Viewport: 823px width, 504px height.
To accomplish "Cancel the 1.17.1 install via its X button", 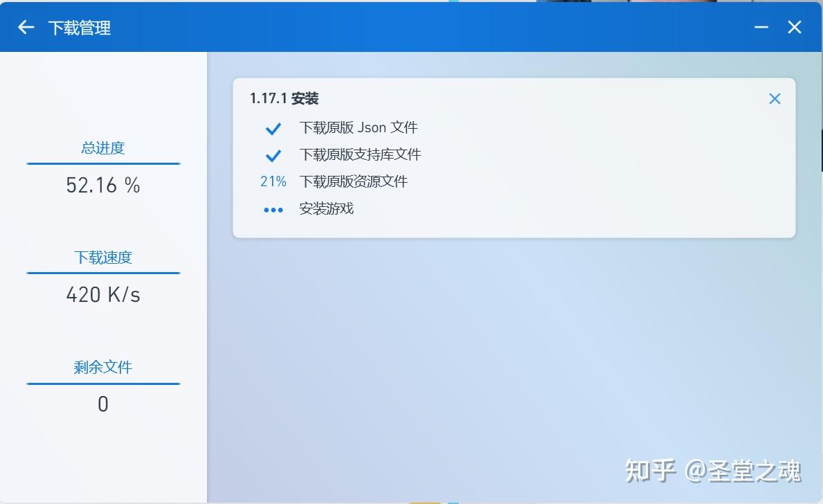I will pyautogui.click(x=774, y=98).
